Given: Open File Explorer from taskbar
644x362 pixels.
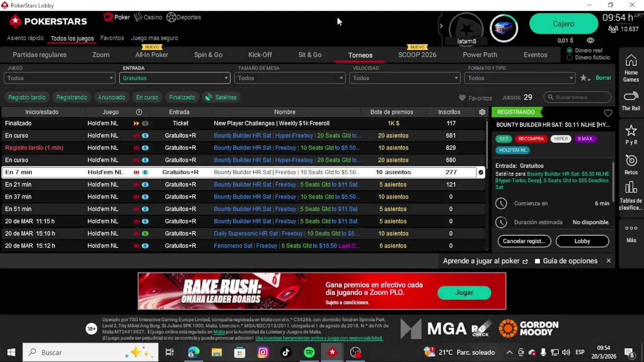Looking at the screenshot, I should 216,352.
